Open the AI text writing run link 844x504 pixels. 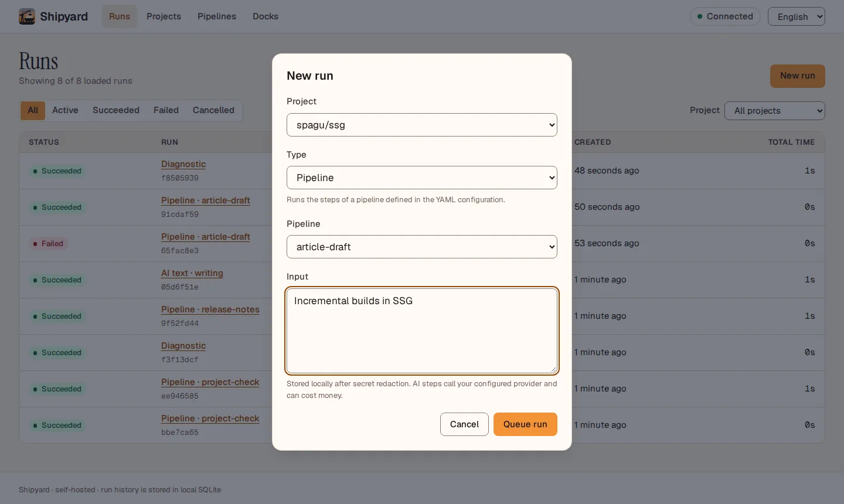[192, 274]
